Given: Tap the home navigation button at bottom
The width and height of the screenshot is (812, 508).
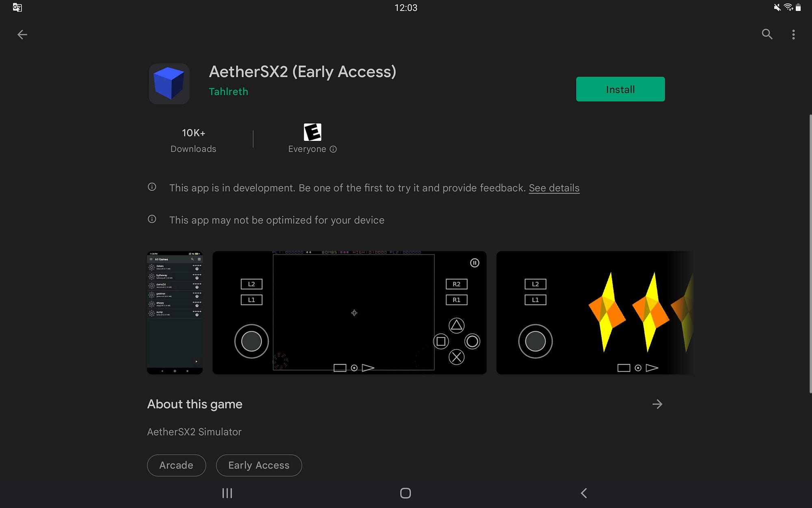Looking at the screenshot, I should [406, 492].
